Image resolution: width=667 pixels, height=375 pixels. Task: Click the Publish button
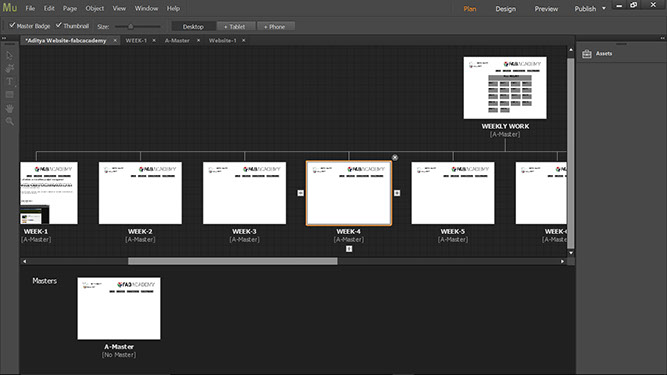585,9
